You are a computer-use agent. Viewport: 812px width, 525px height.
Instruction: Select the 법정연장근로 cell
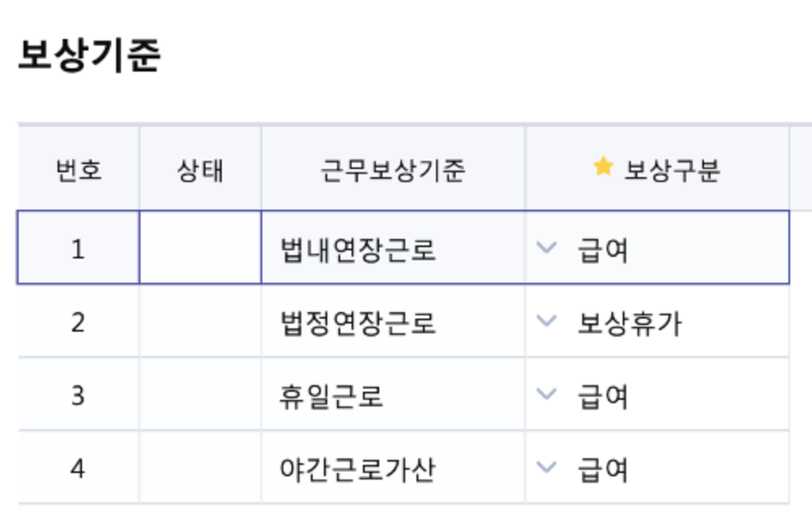(x=358, y=323)
